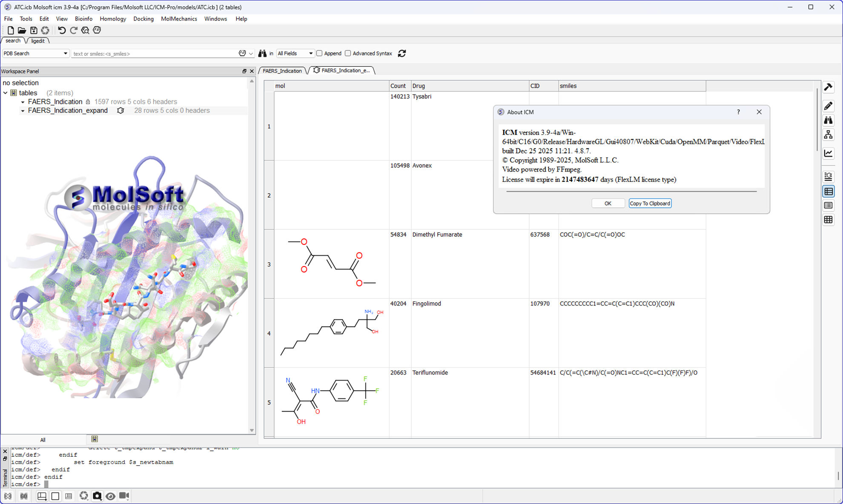Viewport: 843px width, 504px height.
Task: Click Copy To Clipboard in About ICM dialog
Action: (650, 203)
